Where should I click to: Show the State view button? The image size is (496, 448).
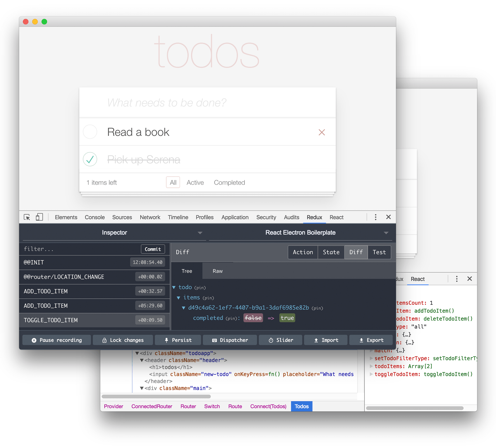(331, 252)
